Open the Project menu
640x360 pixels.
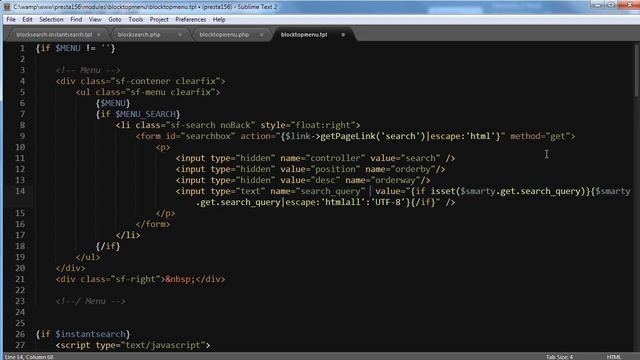(x=159, y=20)
